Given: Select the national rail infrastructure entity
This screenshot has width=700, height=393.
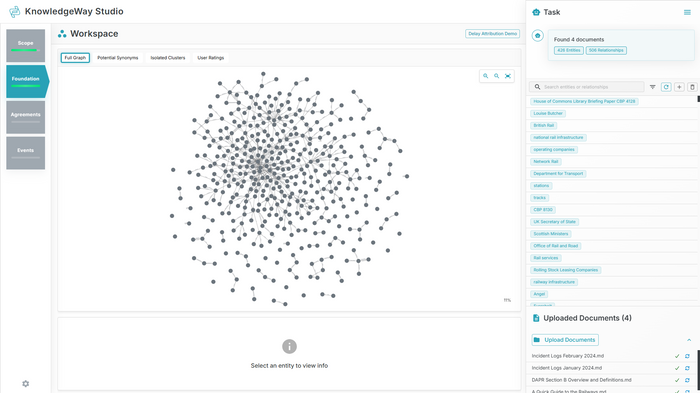Looking at the screenshot, I should click(x=558, y=138).
